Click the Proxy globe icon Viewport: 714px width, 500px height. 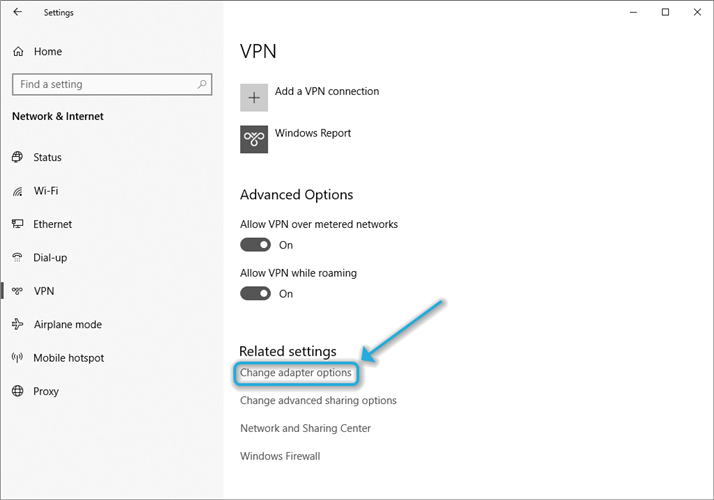[17, 391]
